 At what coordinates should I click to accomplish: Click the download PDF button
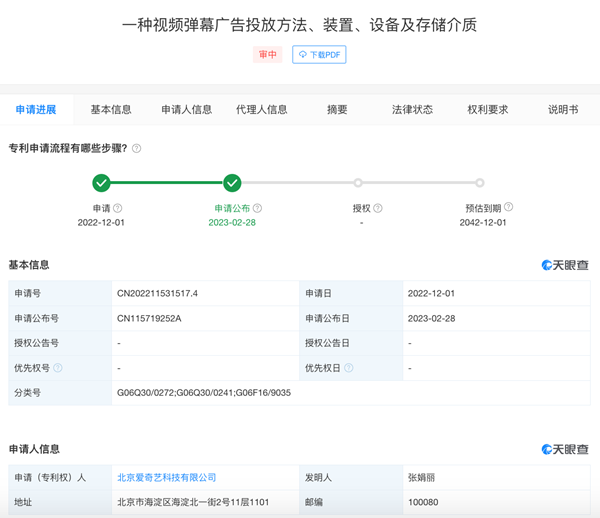click(319, 54)
